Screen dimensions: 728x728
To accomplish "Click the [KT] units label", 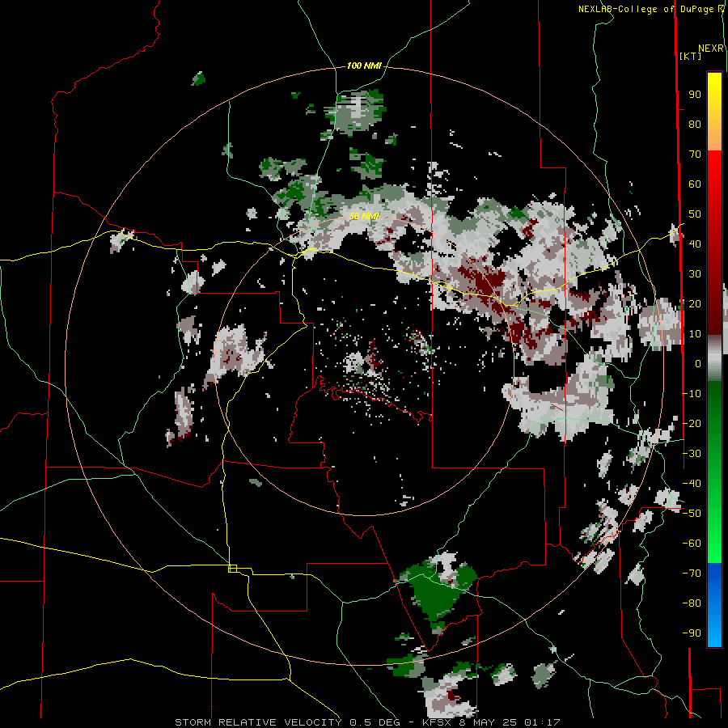I will (x=690, y=56).
